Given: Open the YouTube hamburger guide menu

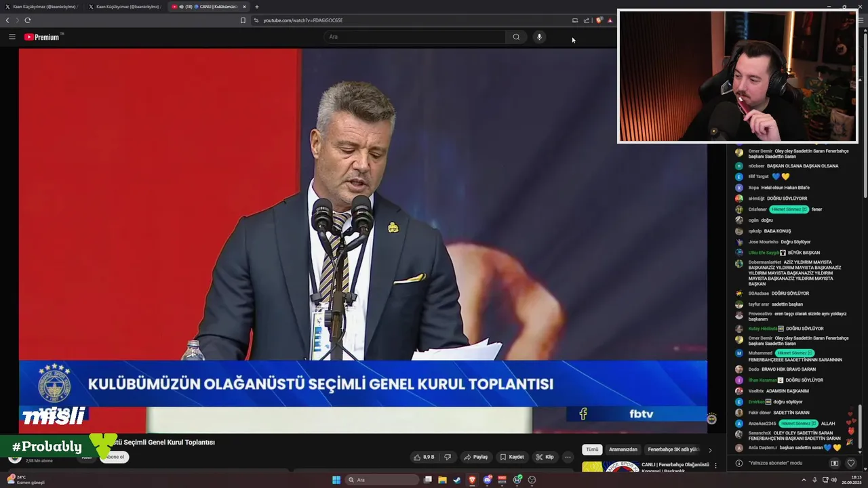Looking at the screenshot, I should tap(12, 37).
